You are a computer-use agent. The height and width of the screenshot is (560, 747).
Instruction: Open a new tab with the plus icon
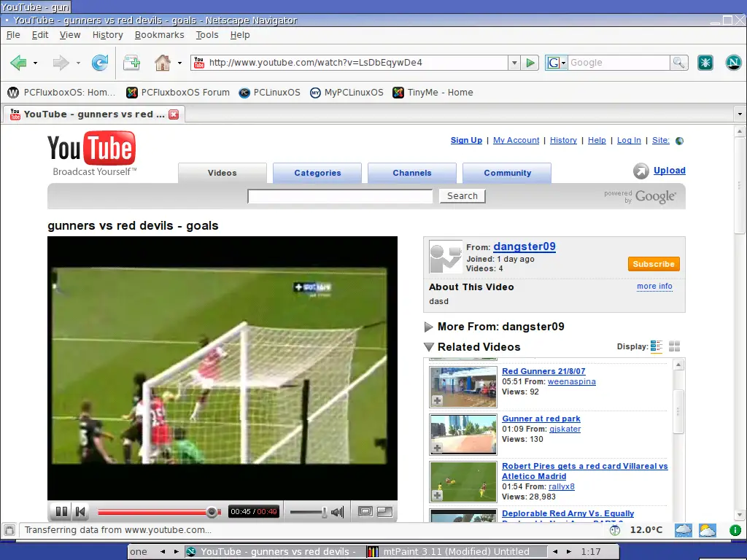131,63
